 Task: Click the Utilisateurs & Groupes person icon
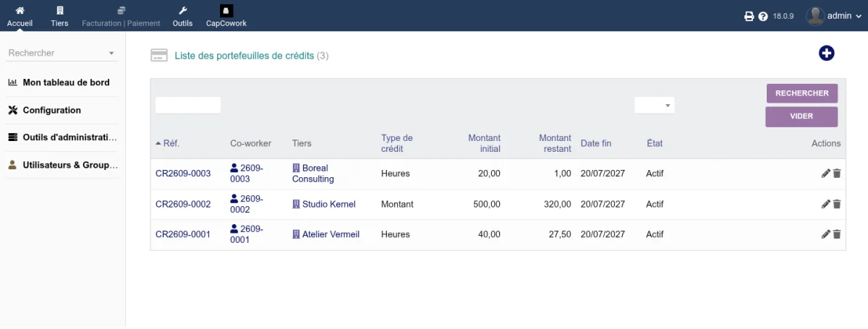click(x=12, y=165)
